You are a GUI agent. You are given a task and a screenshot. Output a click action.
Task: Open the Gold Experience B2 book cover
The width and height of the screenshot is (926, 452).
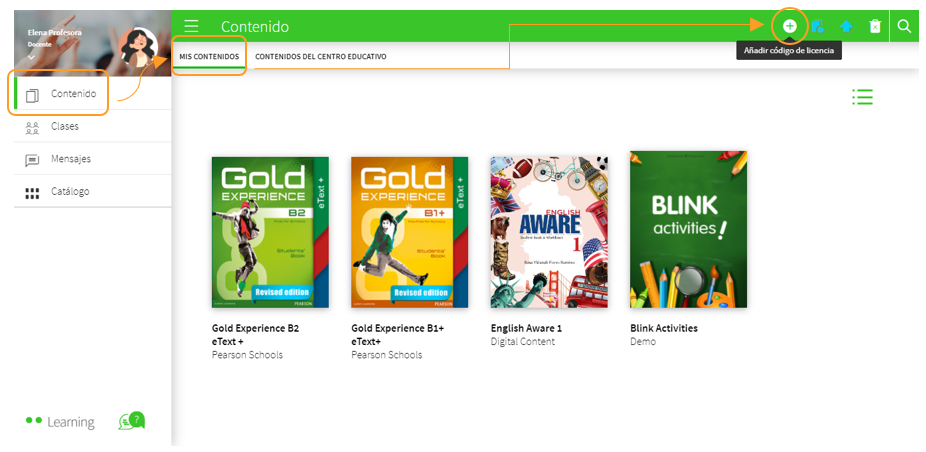click(x=270, y=232)
